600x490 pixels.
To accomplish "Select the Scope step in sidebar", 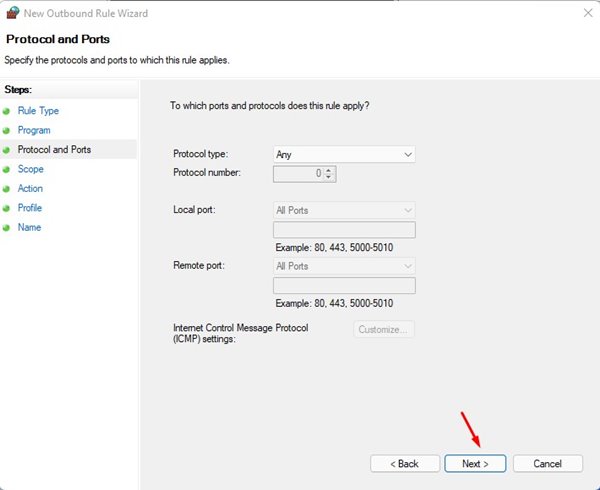I will point(31,169).
